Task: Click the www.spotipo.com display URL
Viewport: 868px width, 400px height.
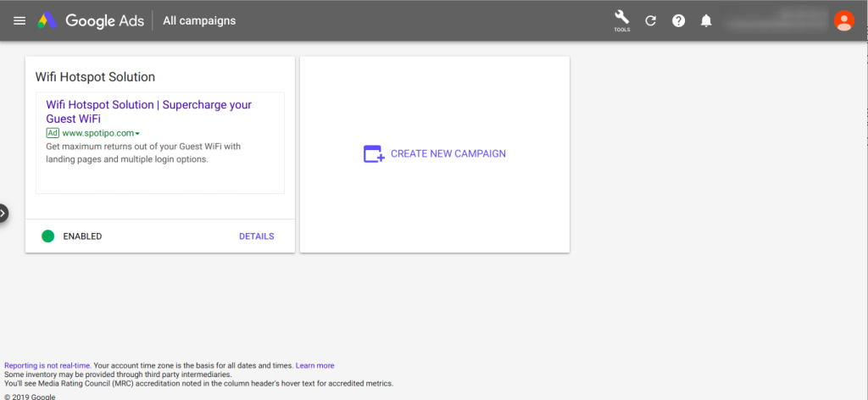Action: coord(98,133)
